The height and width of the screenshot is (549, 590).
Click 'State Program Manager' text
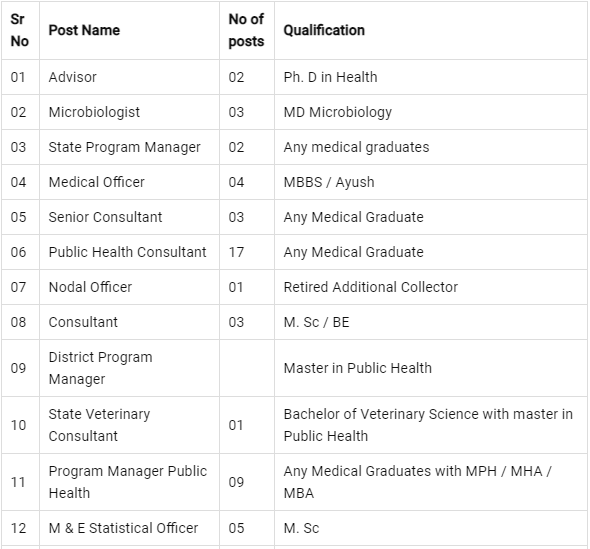click(x=125, y=147)
